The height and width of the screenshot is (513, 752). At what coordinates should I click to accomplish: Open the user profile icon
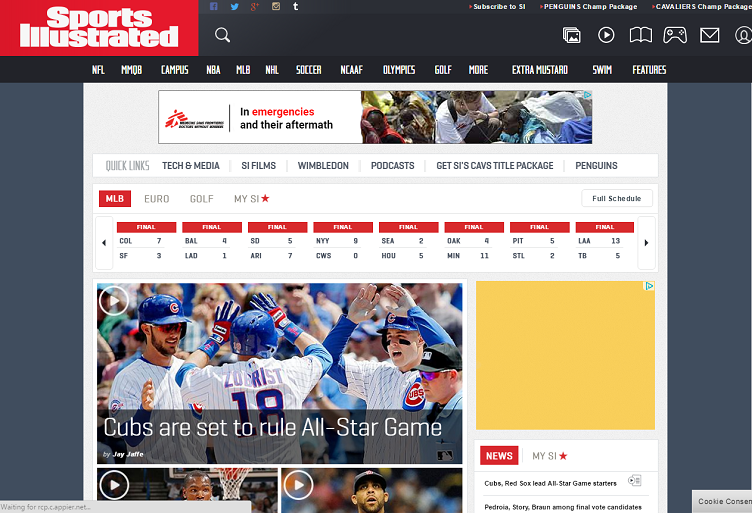[743, 35]
